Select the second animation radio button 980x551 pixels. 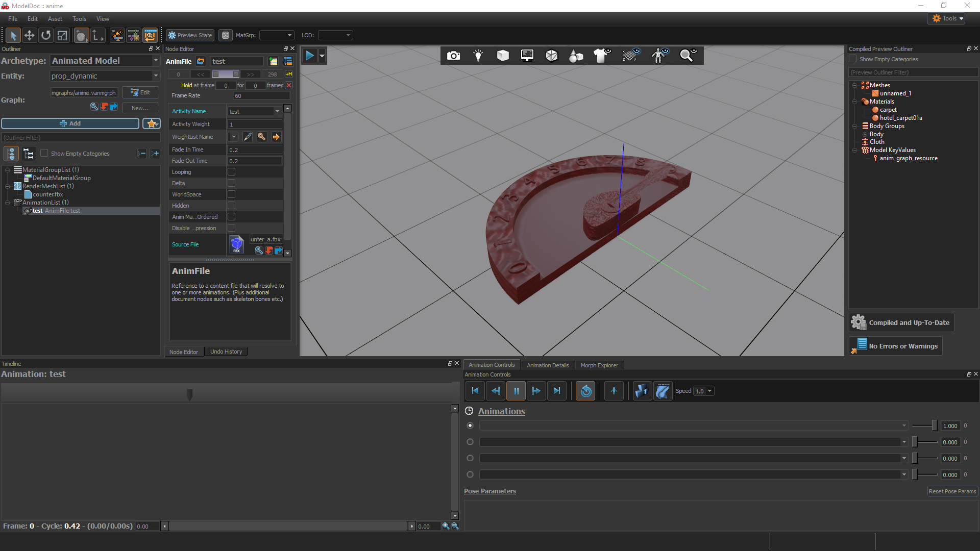(x=470, y=442)
